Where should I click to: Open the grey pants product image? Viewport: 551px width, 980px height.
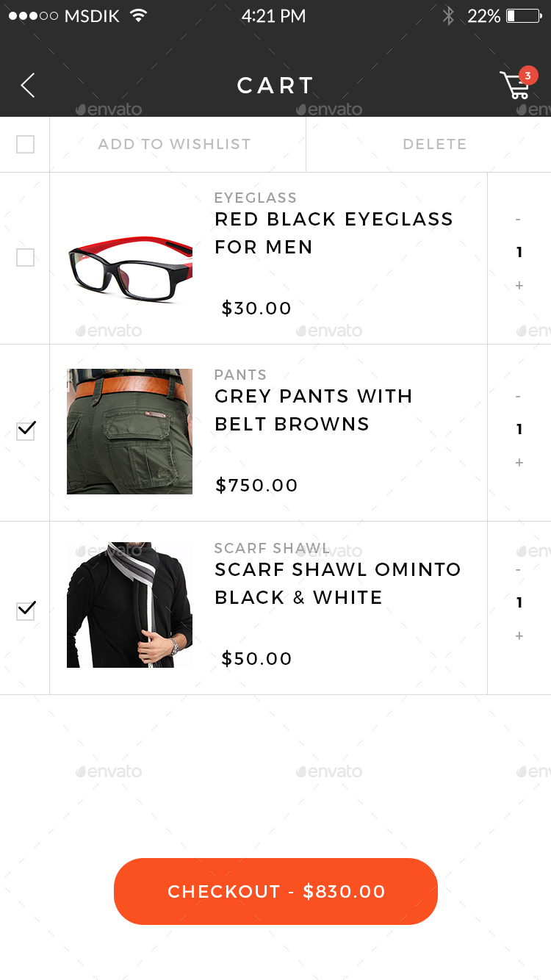[129, 431]
